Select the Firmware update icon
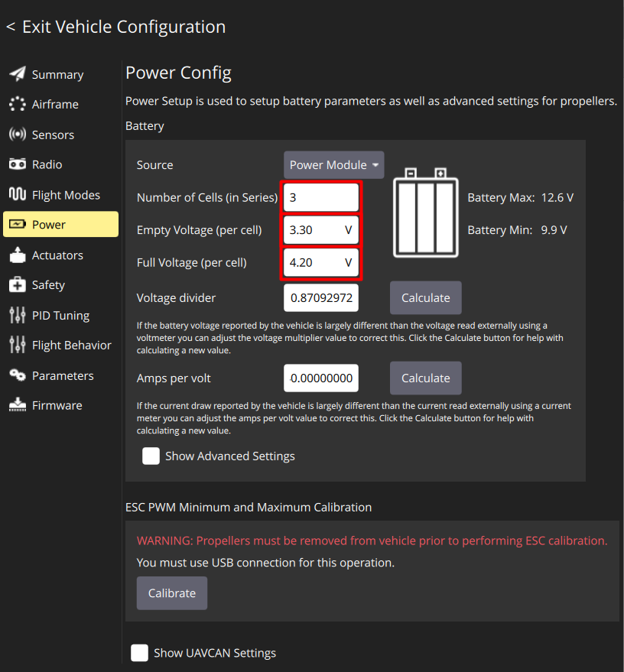The image size is (624, 672). coord(16,405)
